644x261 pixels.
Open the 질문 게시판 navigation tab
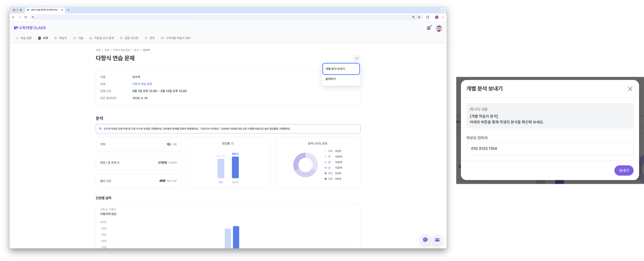[x=129, y=38]
